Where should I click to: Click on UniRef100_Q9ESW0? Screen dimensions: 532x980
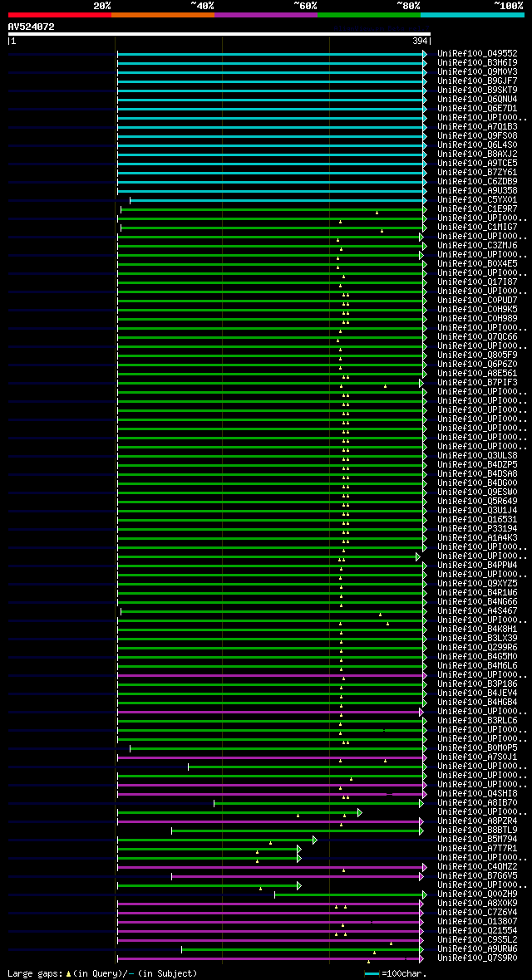[477, 492]
